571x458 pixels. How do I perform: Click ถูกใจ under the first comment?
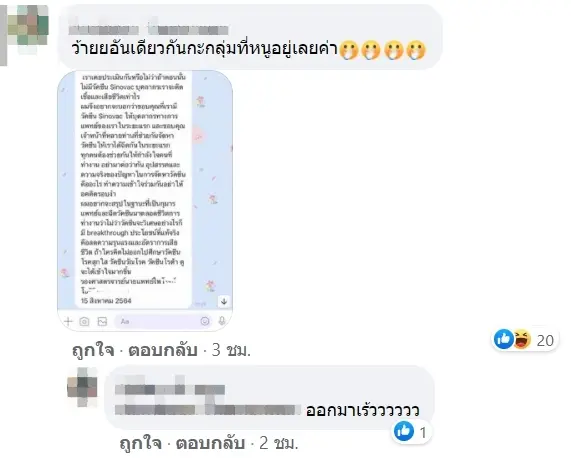tap(93, 350)
